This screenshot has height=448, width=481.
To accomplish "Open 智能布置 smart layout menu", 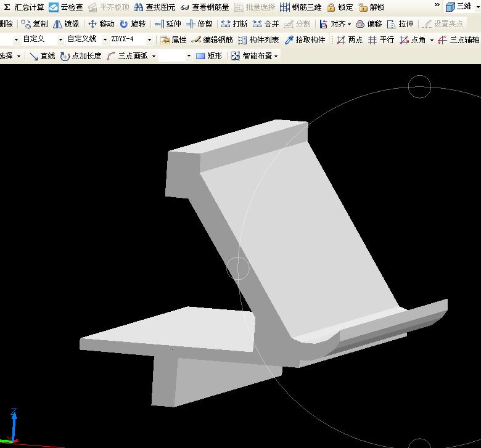I will tap(254, 56).
